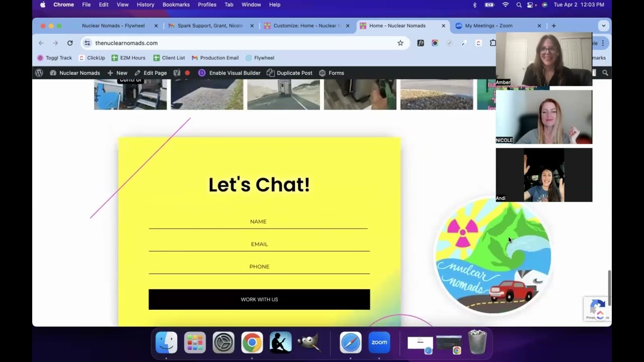Click the Wi-Fi status icon
This screenshot has height=362, width=644.
(506, 5)
